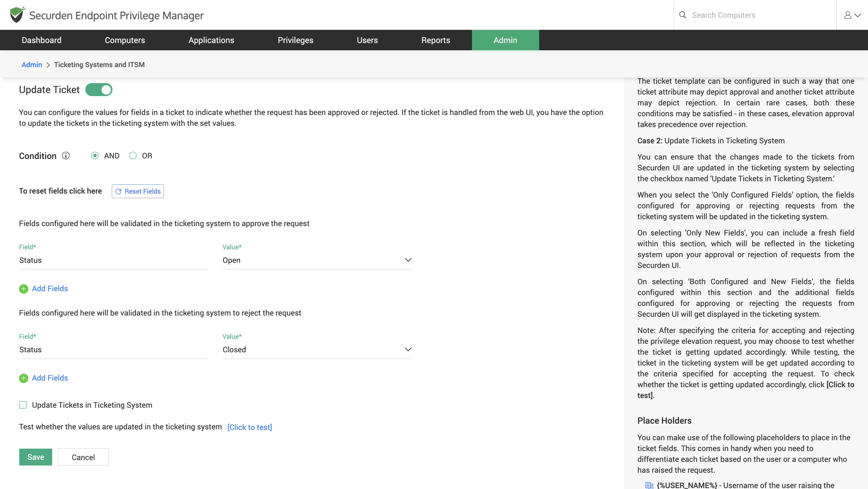The height and width of the screenshot is (489, 868).
Task: Open the Dashboard tab
Action: pos(42,40)
